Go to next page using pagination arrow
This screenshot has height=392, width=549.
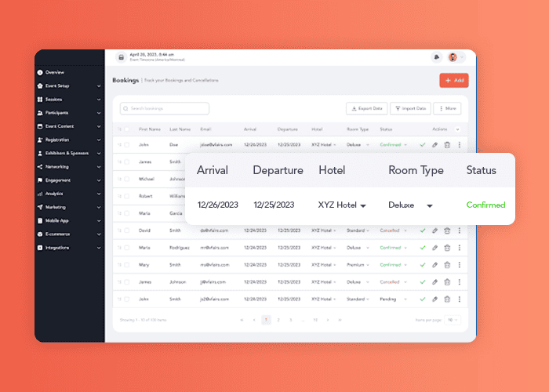pyautogui.click(x=329, y=320)
